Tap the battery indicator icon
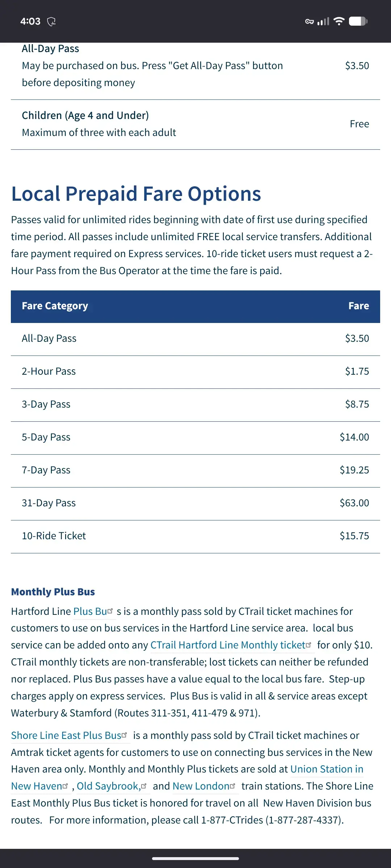The image size is (391, 868). pos(358,21)
